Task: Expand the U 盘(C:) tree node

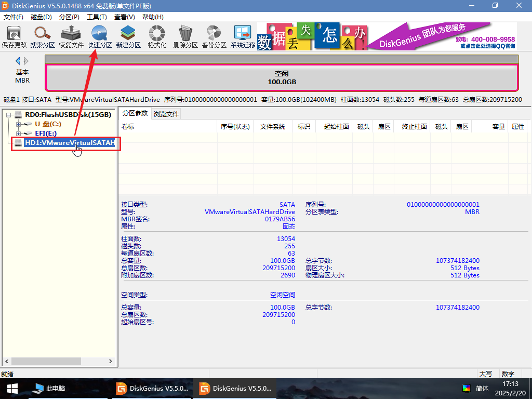Action: pyautogui.click(x=19, y=125)
